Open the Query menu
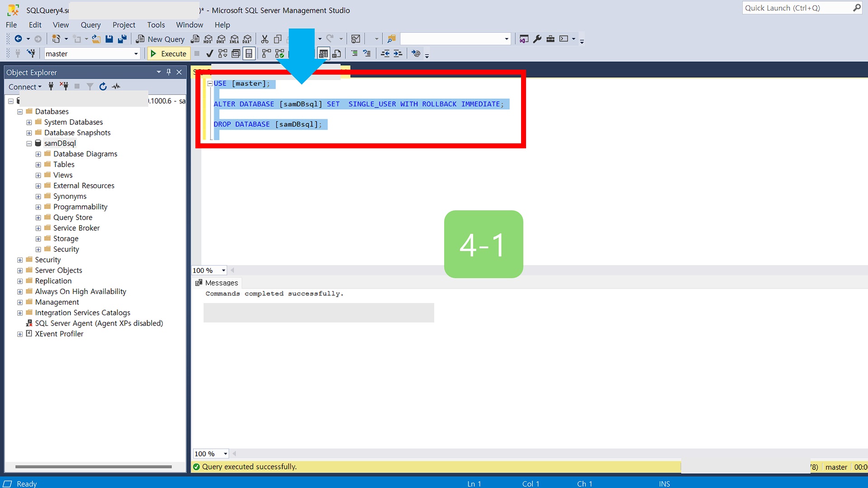Image resolution: width=868 pixels, height=488 pixels. click(x=90, y=25)
